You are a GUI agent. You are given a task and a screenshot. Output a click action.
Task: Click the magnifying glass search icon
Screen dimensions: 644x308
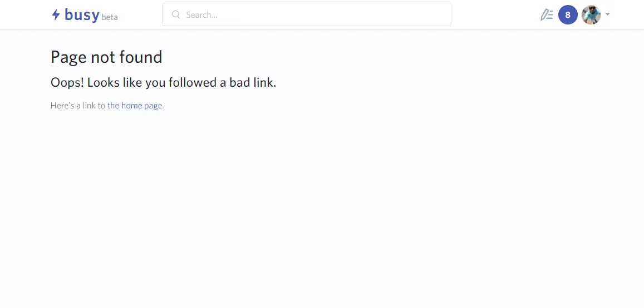[x=176, y=14]
